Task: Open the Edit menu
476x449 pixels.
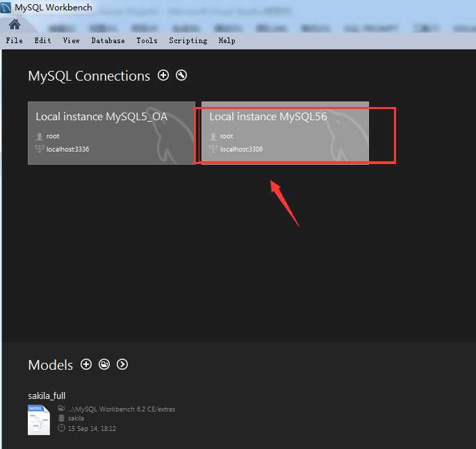Action: pyautogui.click(x=42, y=41)
